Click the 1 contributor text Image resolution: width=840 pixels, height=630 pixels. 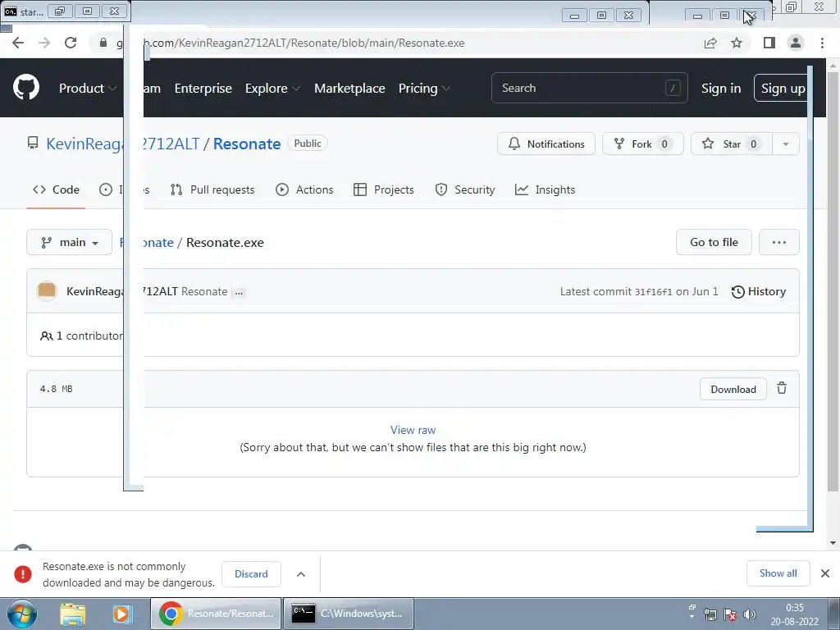tap(81, 336)
